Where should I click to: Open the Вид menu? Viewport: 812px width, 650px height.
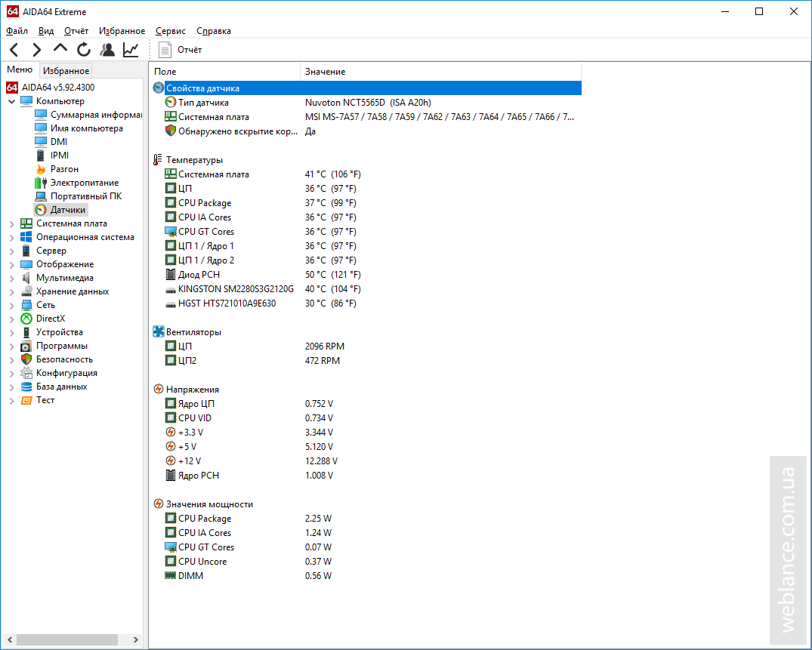click(x=46, y=31)
